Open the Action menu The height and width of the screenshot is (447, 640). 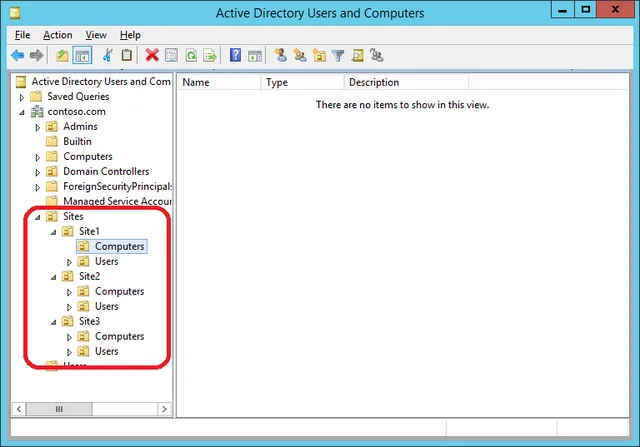(58, 36)
